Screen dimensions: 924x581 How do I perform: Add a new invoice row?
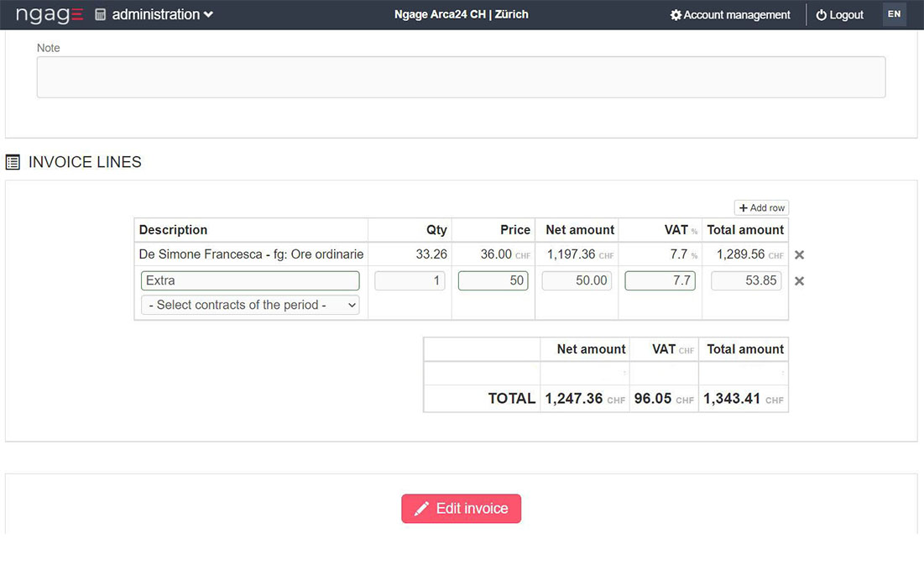(761, 208)
